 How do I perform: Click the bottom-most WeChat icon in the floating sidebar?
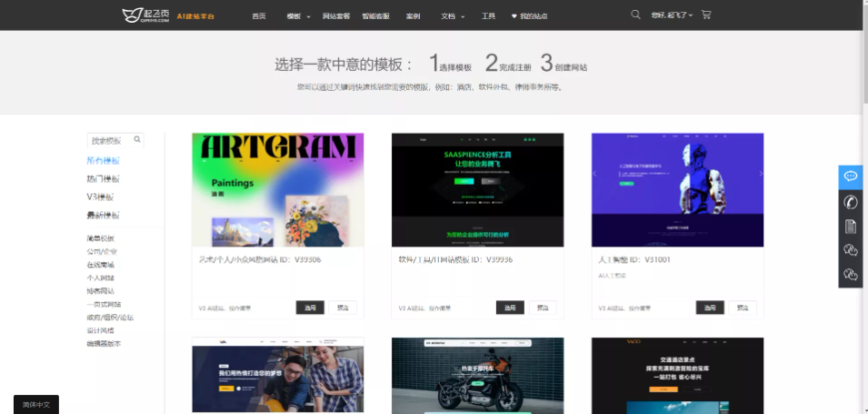click(851, 275)
